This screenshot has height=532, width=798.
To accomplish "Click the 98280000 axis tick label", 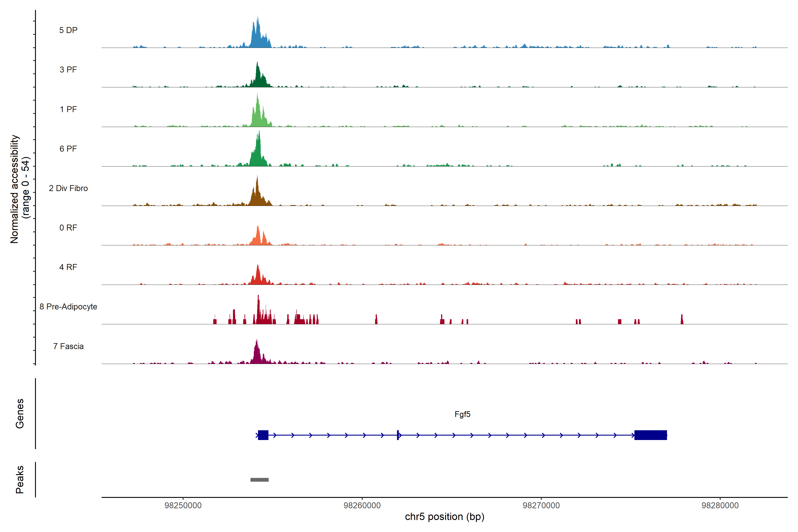I will [x=720, y=506].
